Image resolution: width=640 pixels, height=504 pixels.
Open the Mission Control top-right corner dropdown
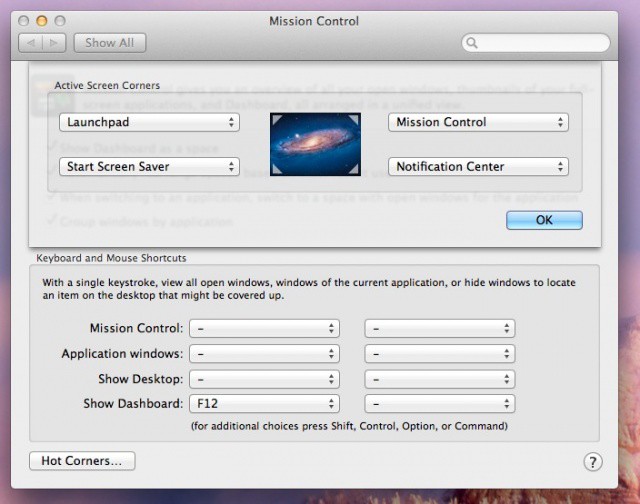click(x=477, y=122)
